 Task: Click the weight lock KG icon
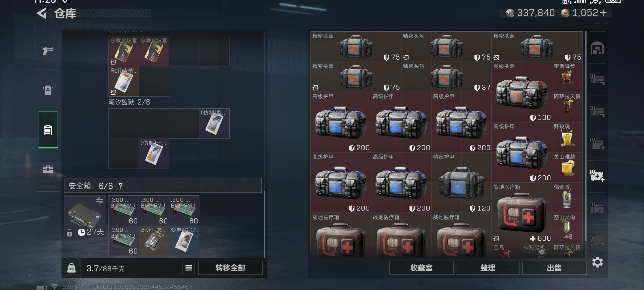tap(71, 268)
